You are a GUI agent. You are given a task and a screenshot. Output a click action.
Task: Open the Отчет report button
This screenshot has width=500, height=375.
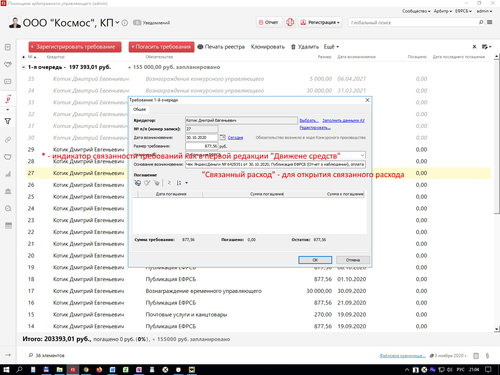269,22
